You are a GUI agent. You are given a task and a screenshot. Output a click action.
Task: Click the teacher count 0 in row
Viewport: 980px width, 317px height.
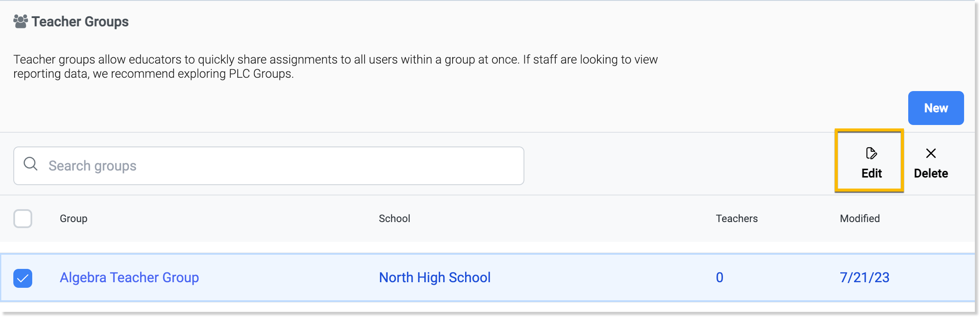pos(720,277)
